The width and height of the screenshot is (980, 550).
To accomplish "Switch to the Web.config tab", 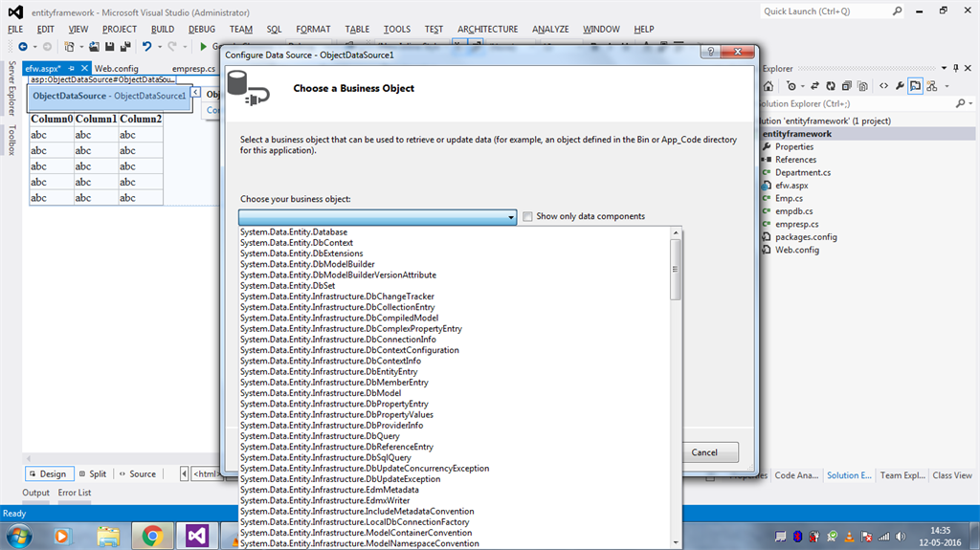I will (x=116, y=69).
